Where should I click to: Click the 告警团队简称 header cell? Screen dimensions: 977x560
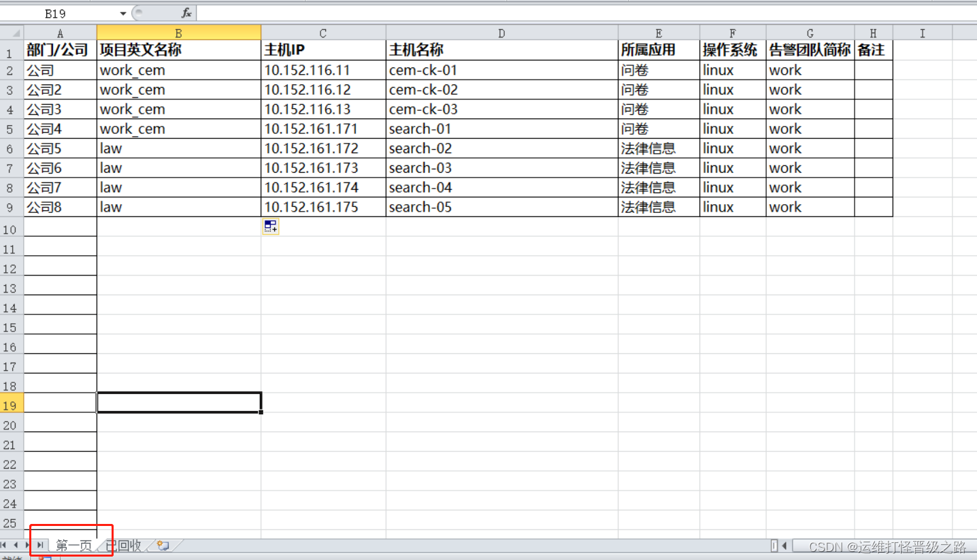810,50
